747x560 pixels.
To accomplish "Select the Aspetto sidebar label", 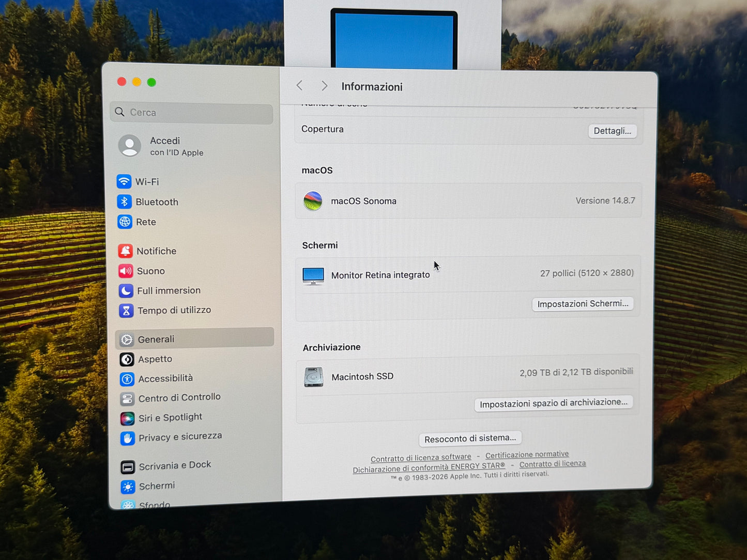I will coord(155,359).
